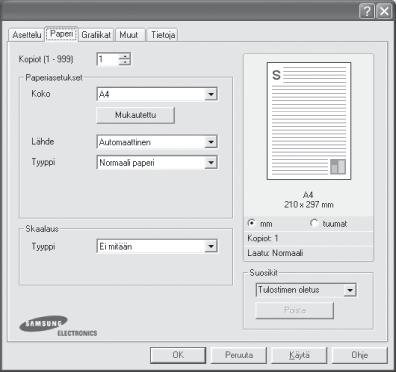
Task: Confirm with the OK button
Action: pos(178,355)
